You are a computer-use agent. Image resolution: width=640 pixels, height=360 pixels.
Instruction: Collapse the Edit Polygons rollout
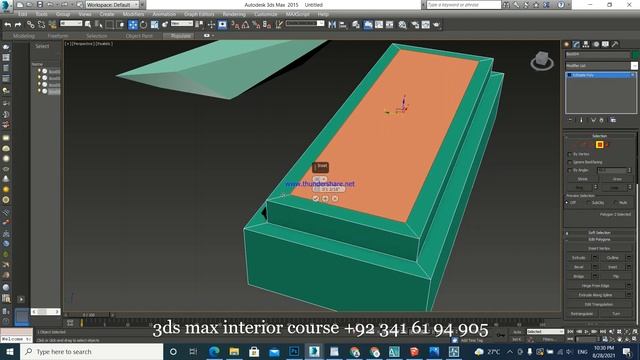599,240
